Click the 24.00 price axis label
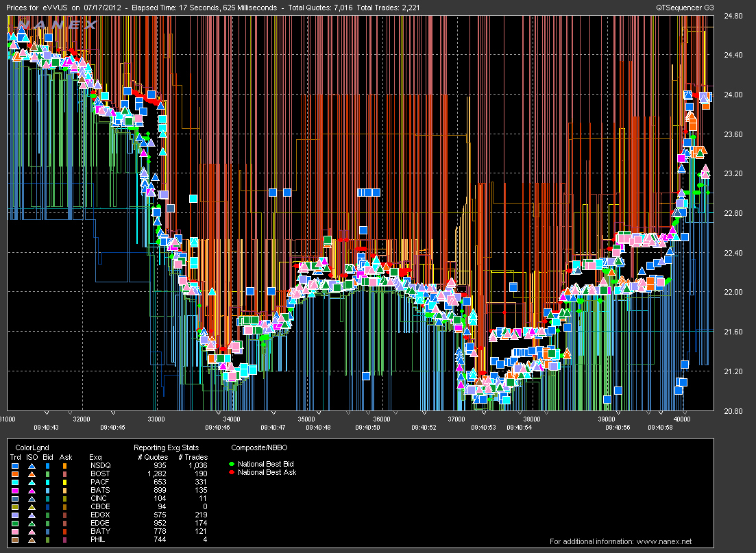756x553 pixels. pyautogui.click(x=733, y=95)
